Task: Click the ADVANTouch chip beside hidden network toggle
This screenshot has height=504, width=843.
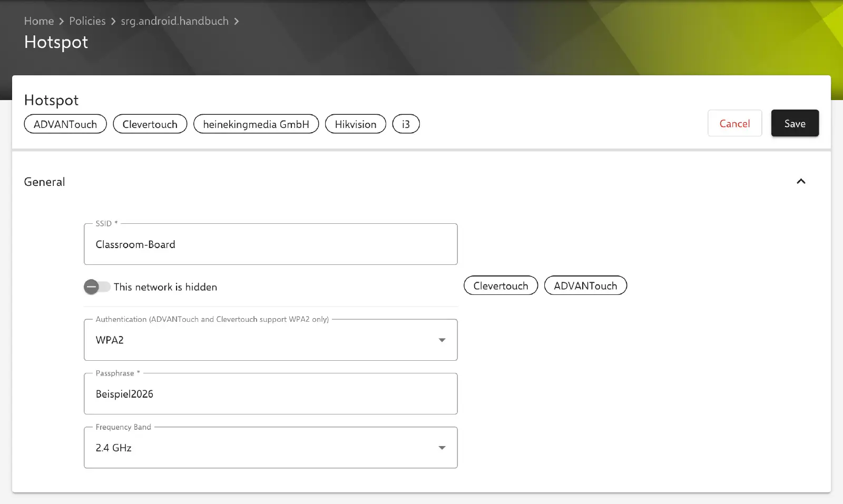Action: click(x=585, y=285)
